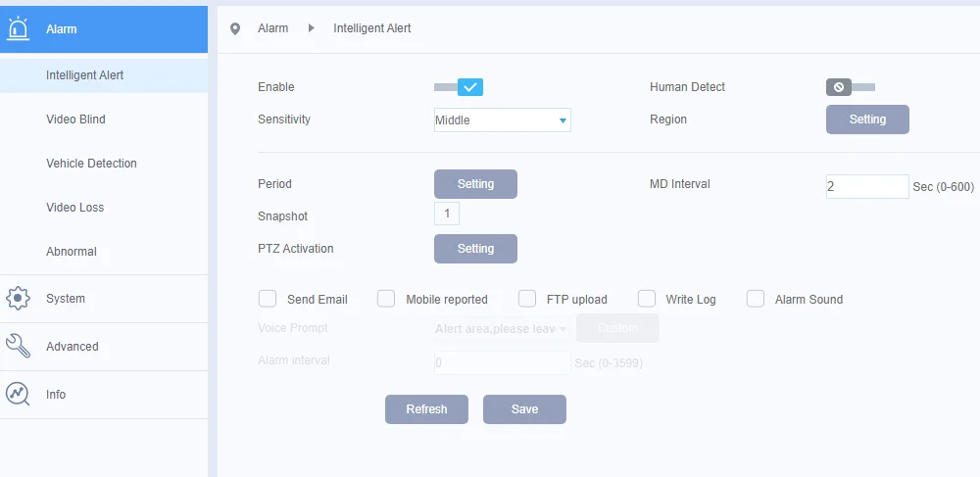
Task: Turn on the Human Detect switch
Action: click(x=851, y=87)
